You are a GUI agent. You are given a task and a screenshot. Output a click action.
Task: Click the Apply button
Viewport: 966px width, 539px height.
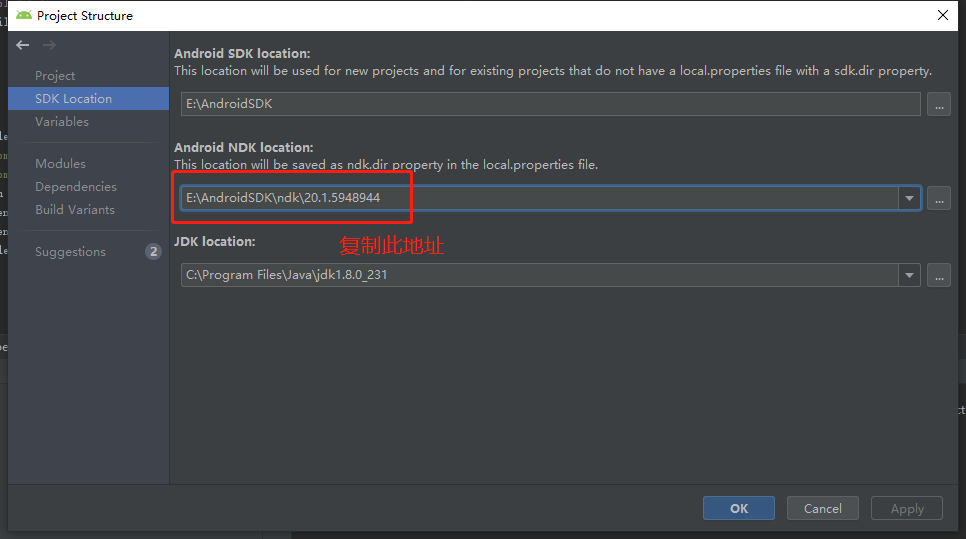[x=907, y=508]
